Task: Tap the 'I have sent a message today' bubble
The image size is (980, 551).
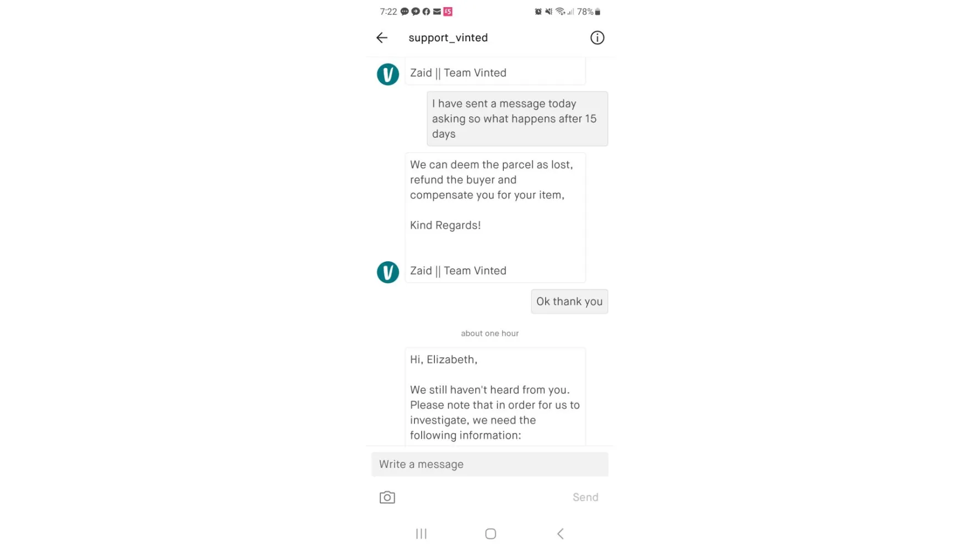Action: coord(517,118)
